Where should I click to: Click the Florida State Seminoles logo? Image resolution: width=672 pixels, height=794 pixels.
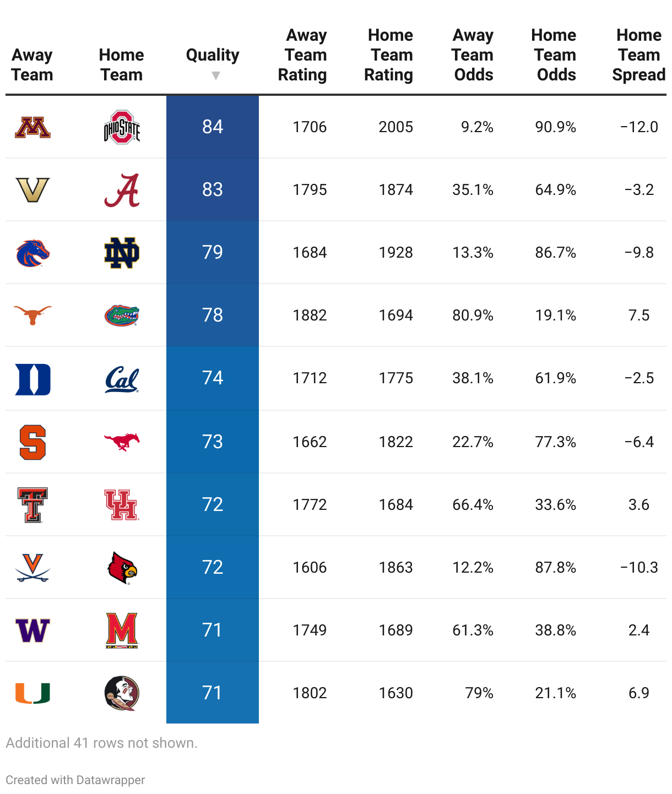[122, 693]
